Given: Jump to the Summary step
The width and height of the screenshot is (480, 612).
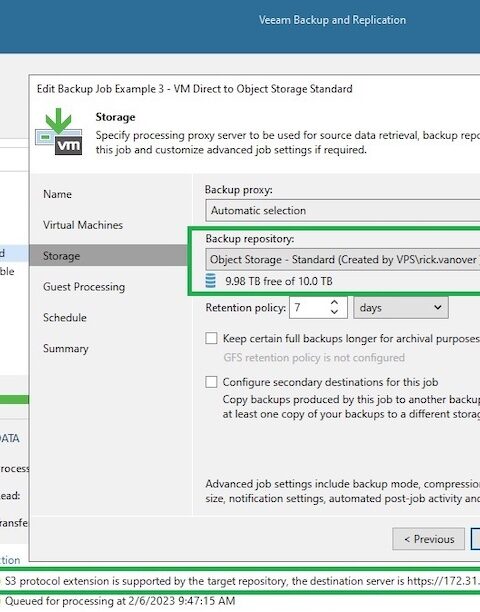Looking at the screenshot, I should point(66,349).
